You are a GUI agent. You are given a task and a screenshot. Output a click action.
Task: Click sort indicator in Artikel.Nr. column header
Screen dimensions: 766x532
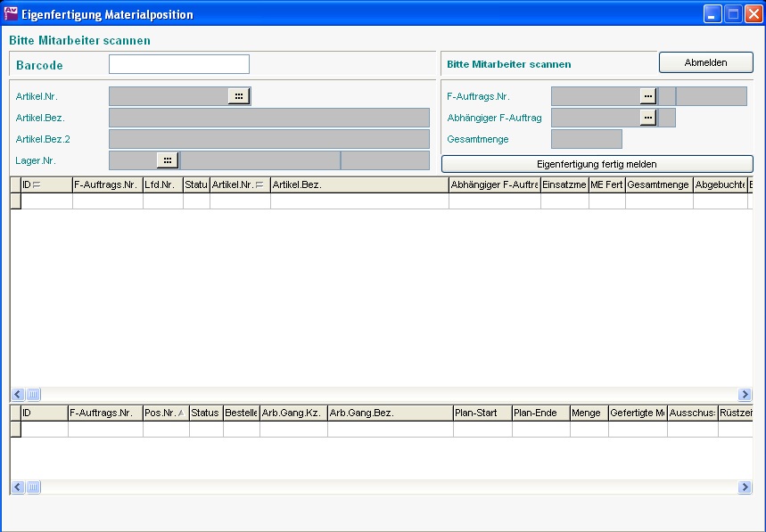point(259,184)
